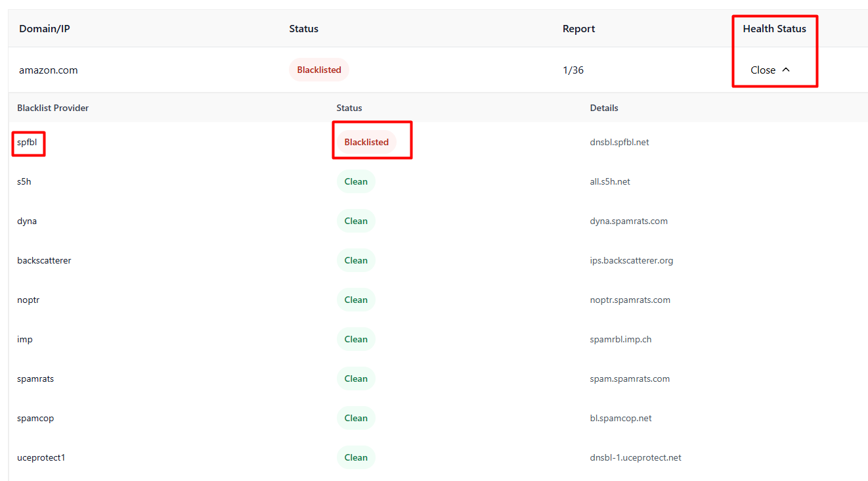Select the Clean badge in s5h row
Screen dimensions: 868x481
(x=356, y=181)
